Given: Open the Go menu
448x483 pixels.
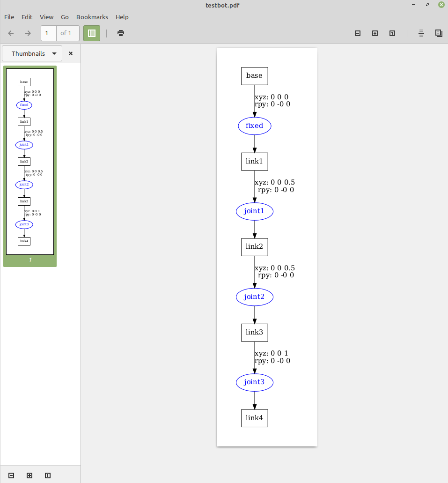Looking at the screenshot, I should pos(65,17).
